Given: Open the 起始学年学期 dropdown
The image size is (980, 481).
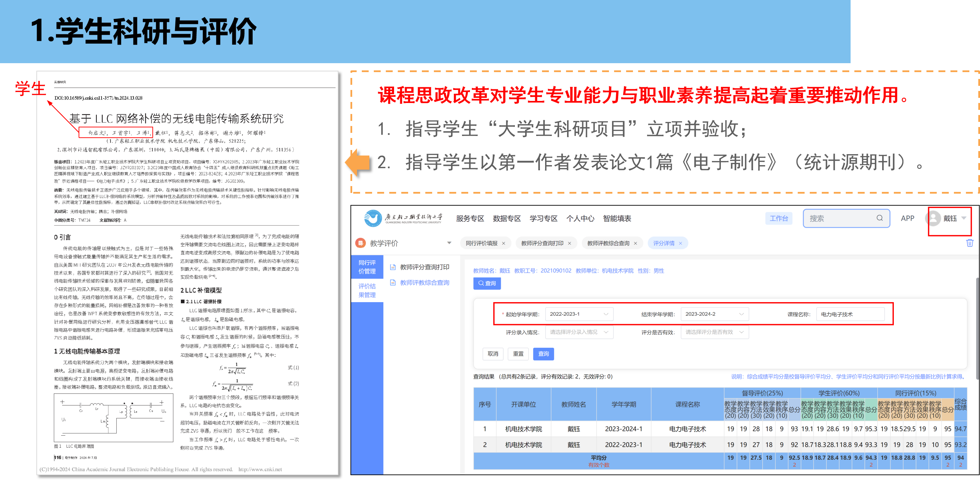Looking at the screenshot, I should pos(579,314).
